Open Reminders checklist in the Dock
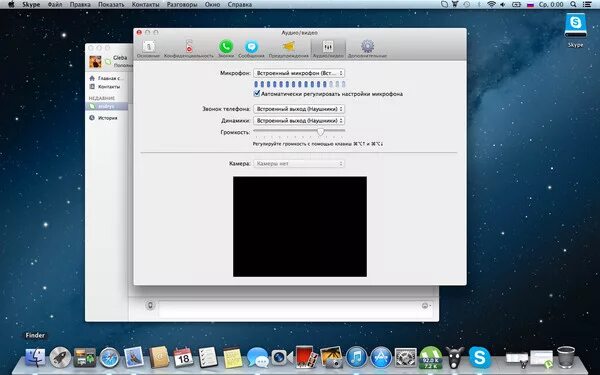The height and width of the screenshot is (375, 600). pos(208,357)
